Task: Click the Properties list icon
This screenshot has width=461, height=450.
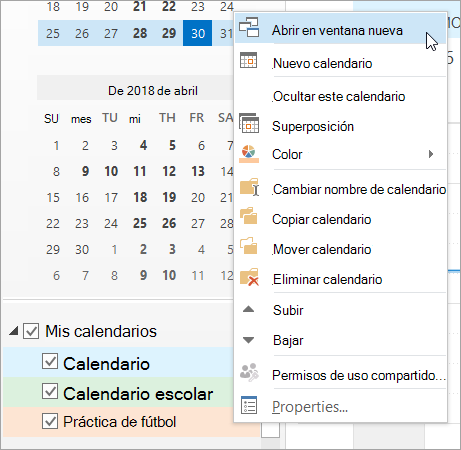Action: [x=249, y=405]
